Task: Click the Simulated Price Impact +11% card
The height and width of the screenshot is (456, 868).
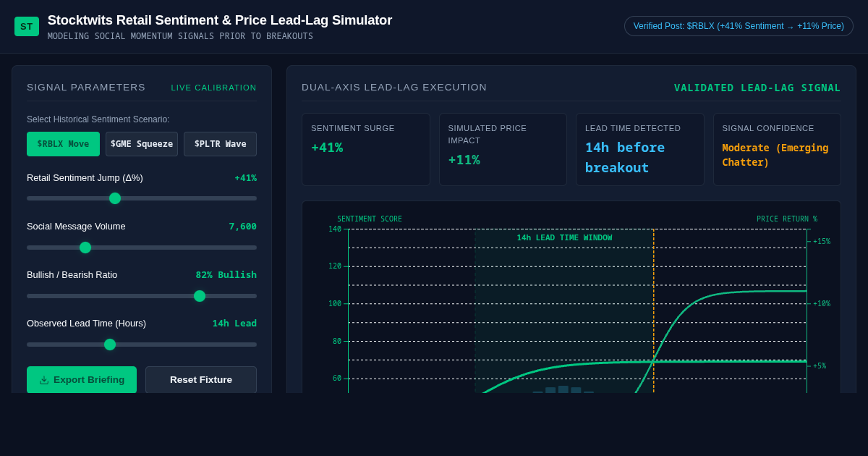Action: coord(503,149)
